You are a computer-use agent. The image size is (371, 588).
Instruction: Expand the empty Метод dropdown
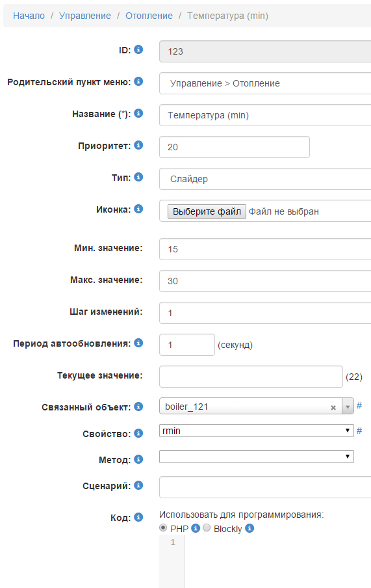tap(257, 457)
